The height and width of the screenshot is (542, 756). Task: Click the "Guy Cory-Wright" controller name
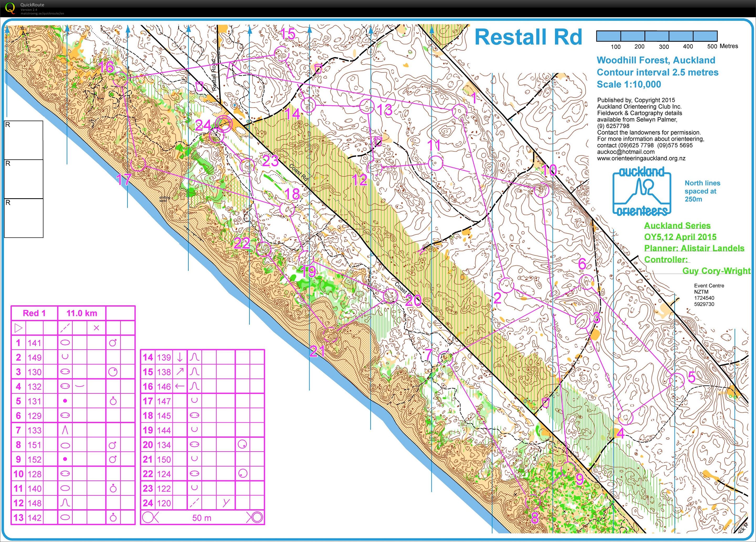tap(716, 271)
